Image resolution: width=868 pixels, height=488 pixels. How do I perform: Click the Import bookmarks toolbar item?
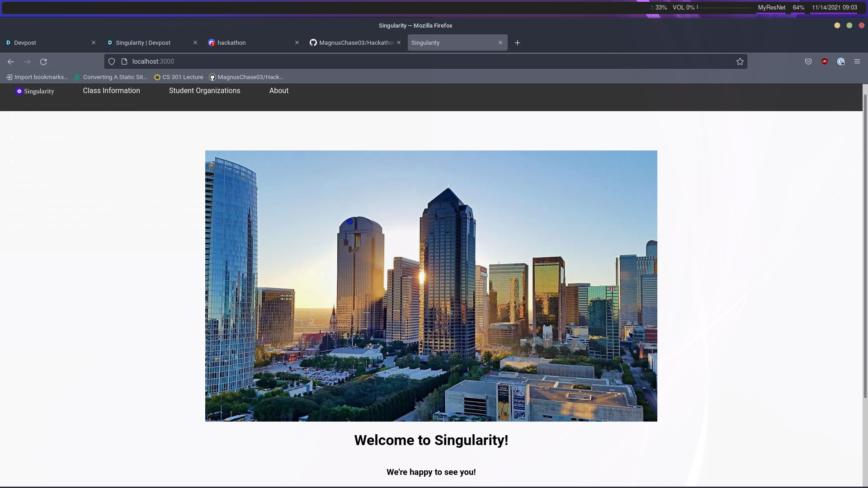(37, 77)
